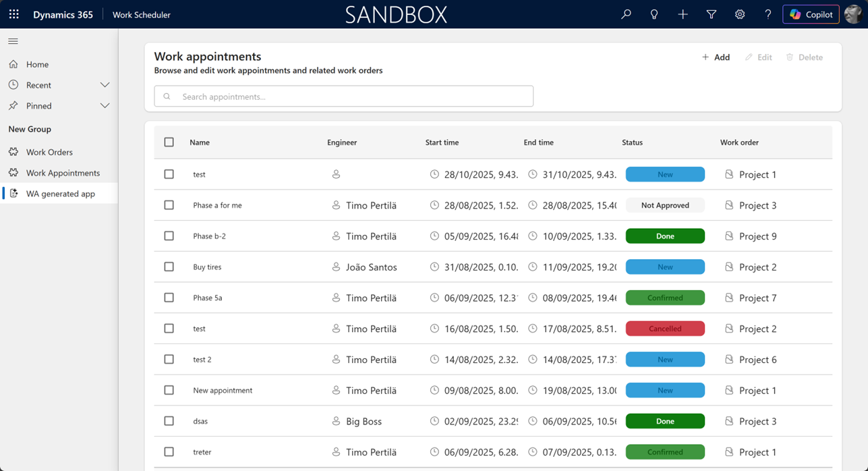The height and width of the screenshot is (471, 868).
Task: Click the plus quick create icon
Action: coord(683,14)
